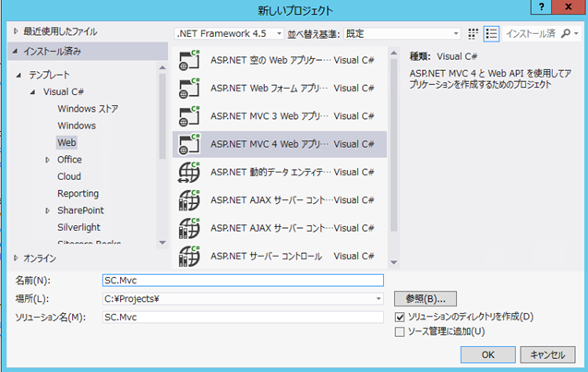Click the template list vertical scrollbar thumb
The width and height of the screenshot is (588, 372).
(x=393, y=145)
